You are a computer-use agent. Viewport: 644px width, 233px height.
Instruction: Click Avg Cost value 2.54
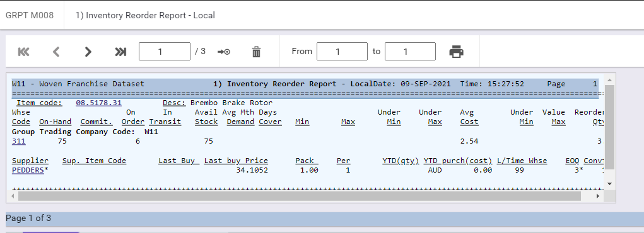(469, 141)
